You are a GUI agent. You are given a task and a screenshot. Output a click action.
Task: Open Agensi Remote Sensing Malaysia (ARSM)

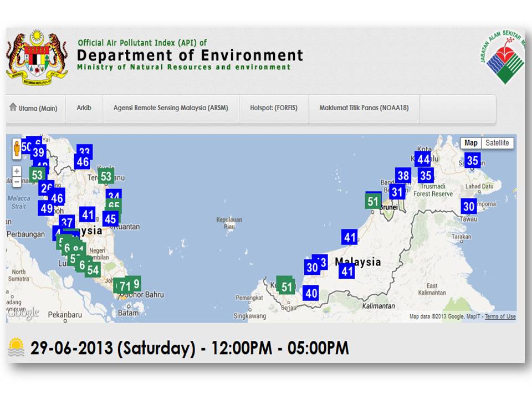coord(172,109)
